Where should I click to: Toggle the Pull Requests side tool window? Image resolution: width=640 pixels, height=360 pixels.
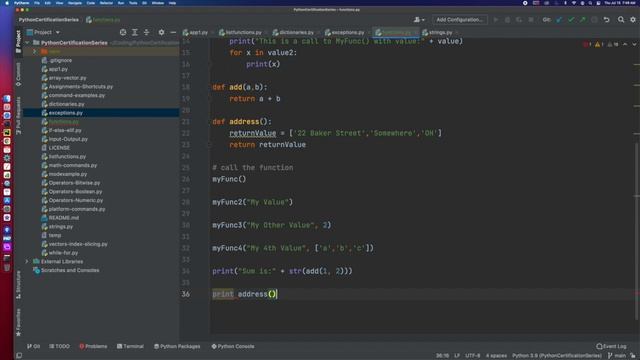point(18,116)
